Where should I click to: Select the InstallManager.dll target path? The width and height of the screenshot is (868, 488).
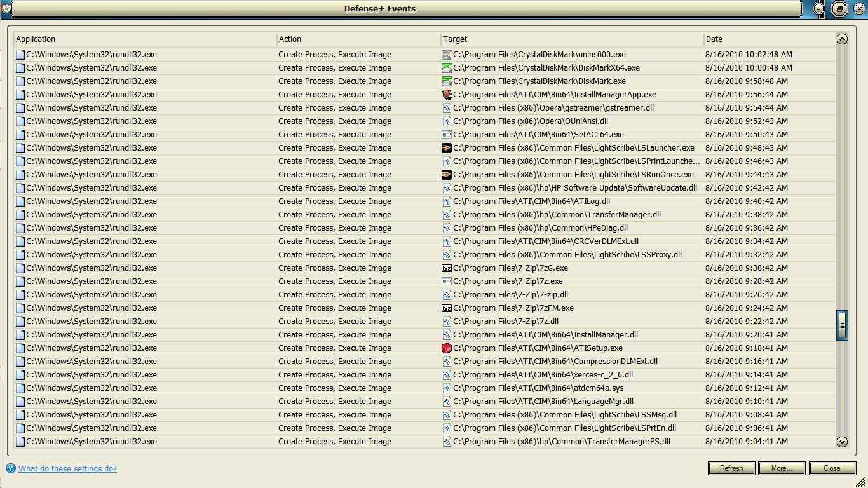545,335
